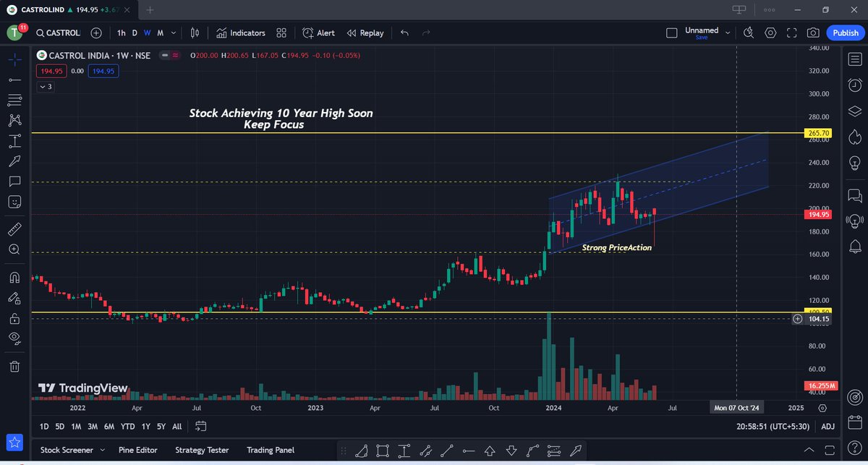Open the layout setup square icon
This screenshot has height=465, width=868.
671,33
